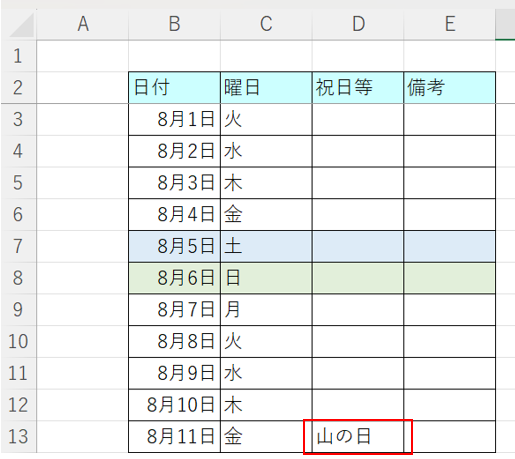515x459 pixels.
Task: Select row 7 header
Action: tap(18, 246)
